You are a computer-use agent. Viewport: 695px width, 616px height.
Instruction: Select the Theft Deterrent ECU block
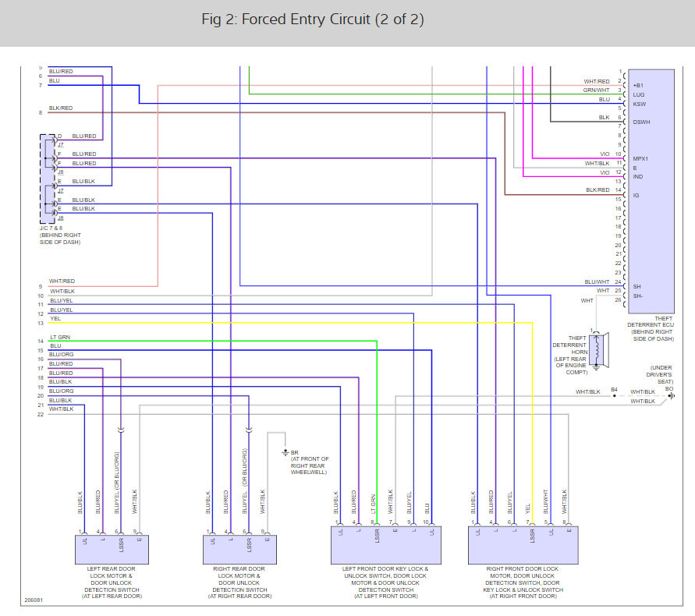coord(651,191)
